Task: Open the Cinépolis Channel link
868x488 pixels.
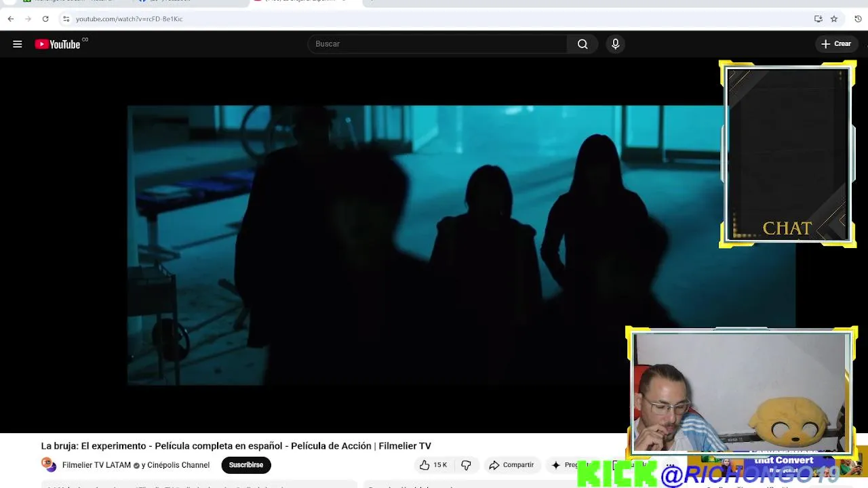Action: (x=178, y=465)
